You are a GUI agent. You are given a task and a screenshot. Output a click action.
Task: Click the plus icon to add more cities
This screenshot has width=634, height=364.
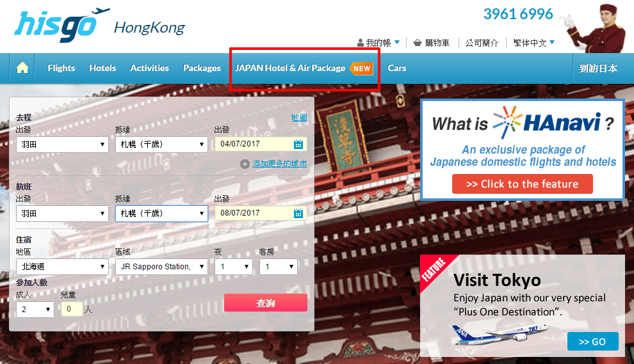tap(244, 164)
